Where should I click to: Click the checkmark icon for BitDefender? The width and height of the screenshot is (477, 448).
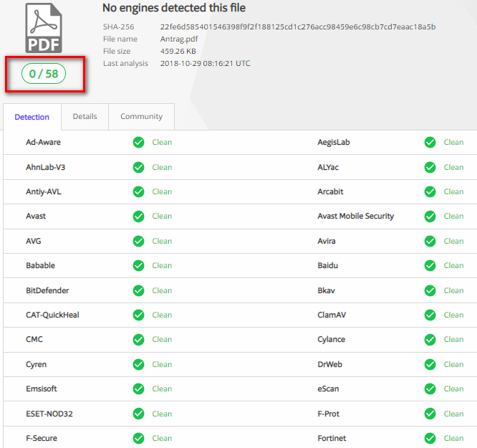click(139, 290)
